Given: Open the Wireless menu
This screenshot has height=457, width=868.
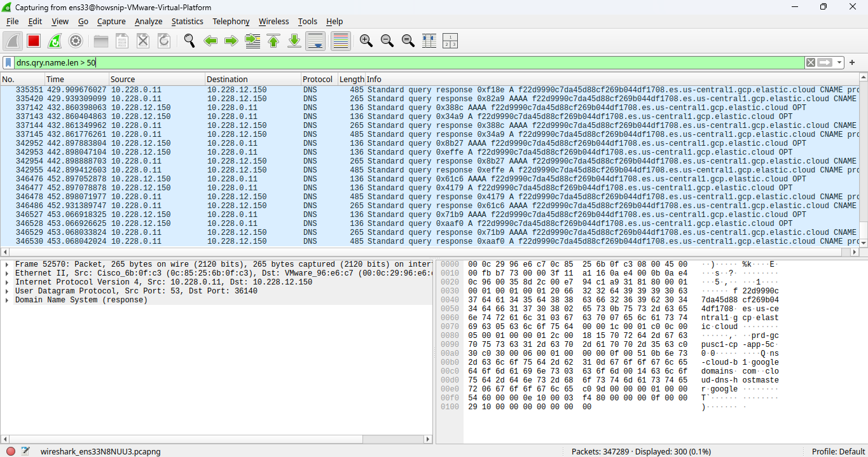Looking at the screenshot, I should coord(273,21).
